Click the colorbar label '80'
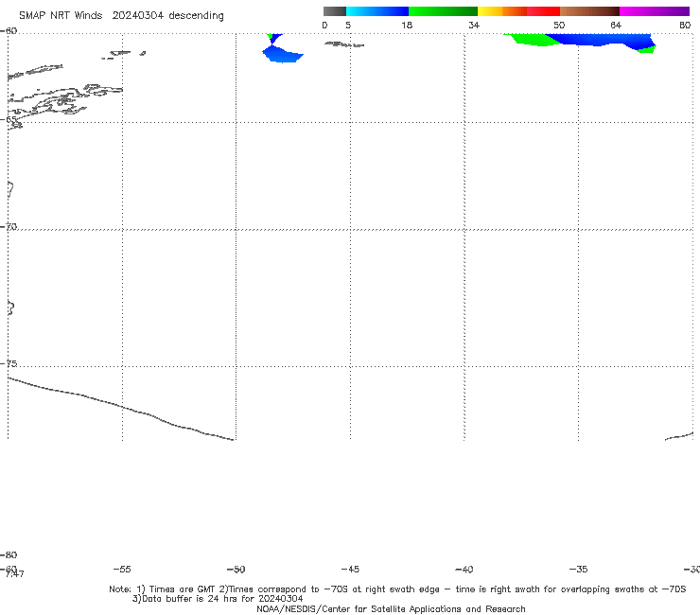The height and width of the screenshot is (615, 700). [685, 26]
